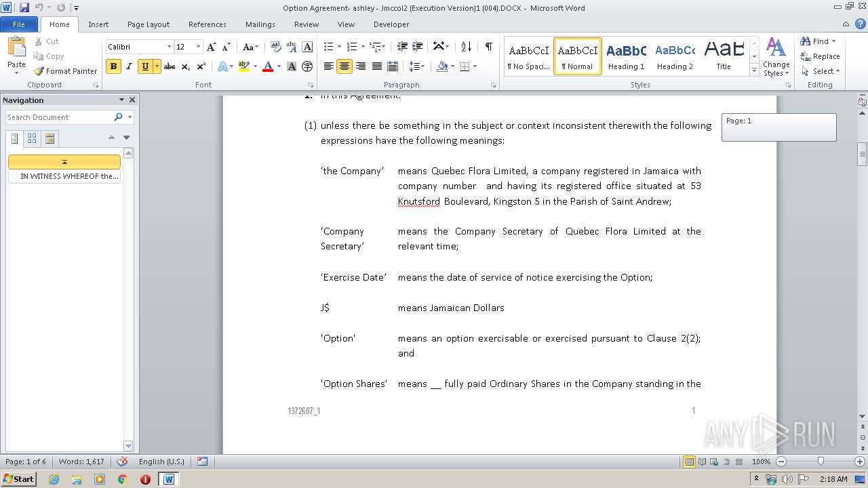Toggle Bold formatting

[x=113, y=66]
